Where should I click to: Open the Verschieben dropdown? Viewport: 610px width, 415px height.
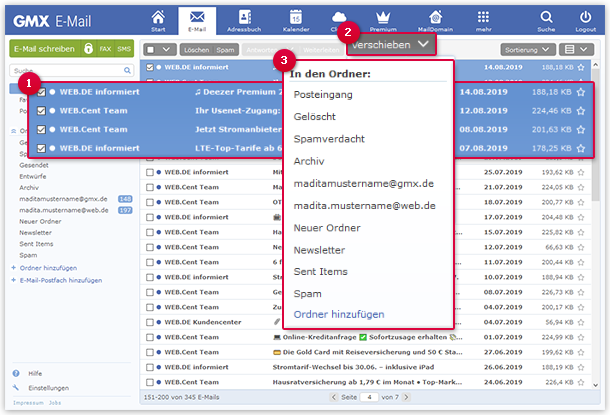point(391,45)
